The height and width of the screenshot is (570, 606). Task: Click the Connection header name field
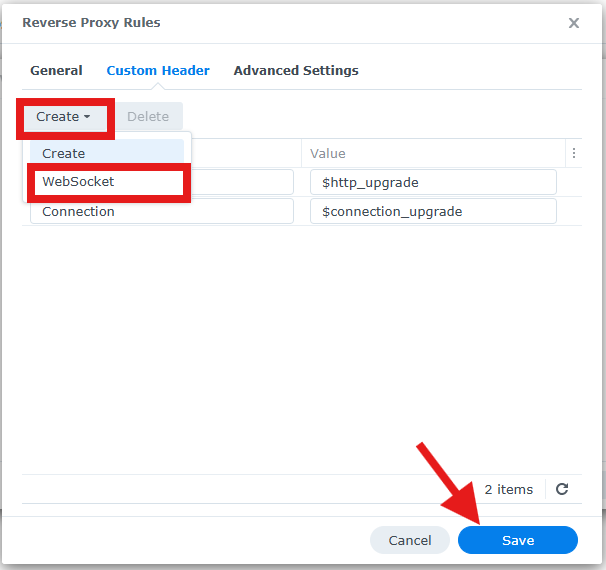tap(162, 211)
